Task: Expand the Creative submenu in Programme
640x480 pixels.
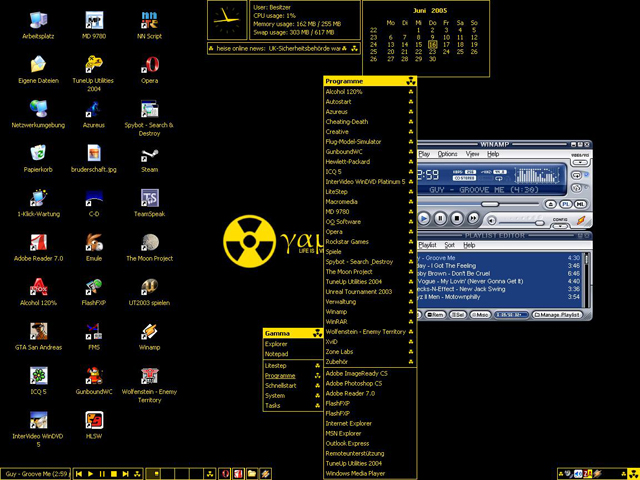Action: click(370, 132)
